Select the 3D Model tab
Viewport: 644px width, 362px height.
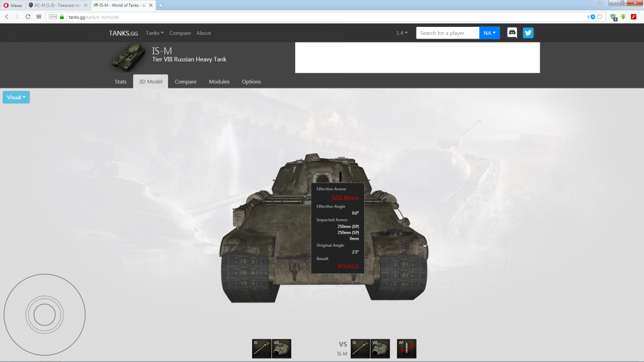[150, 82]
